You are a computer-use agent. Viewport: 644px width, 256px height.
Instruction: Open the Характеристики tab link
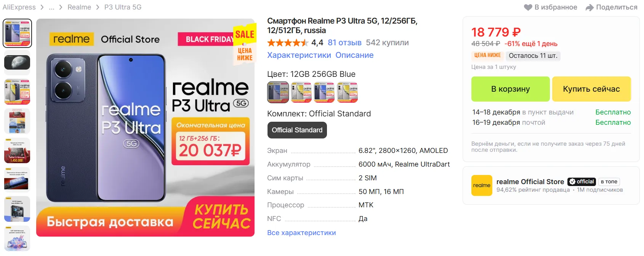tap(299, 55)
